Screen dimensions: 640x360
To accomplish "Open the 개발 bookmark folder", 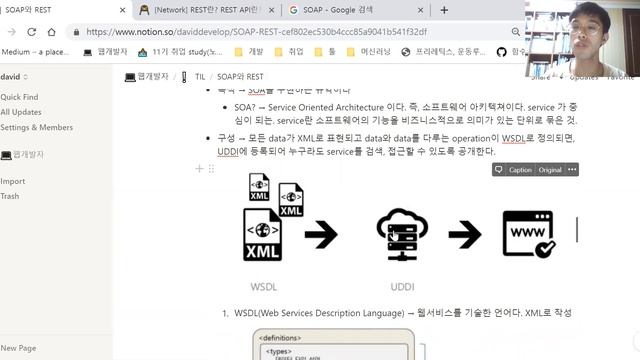I will tap(249, 52).
